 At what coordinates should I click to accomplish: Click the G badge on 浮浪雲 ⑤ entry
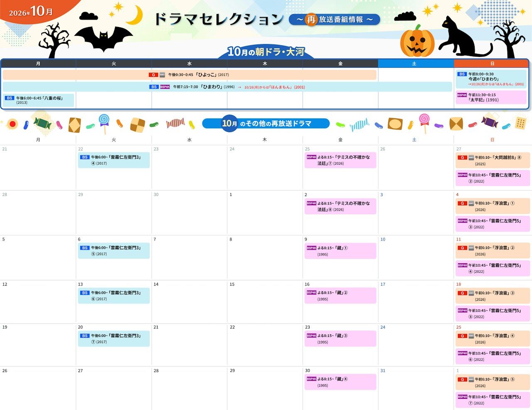tap(462, 380)
